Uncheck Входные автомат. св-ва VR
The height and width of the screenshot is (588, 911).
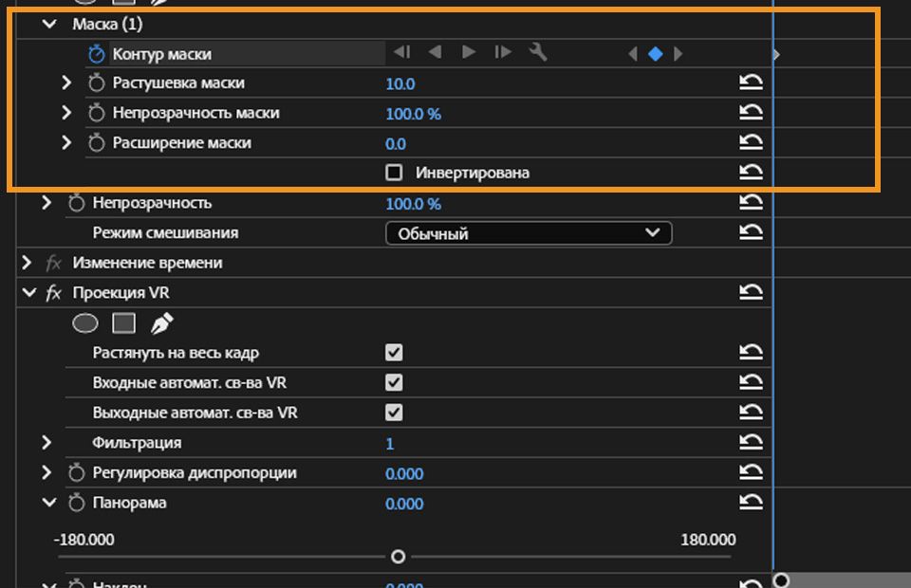click(x=394, y=382)
